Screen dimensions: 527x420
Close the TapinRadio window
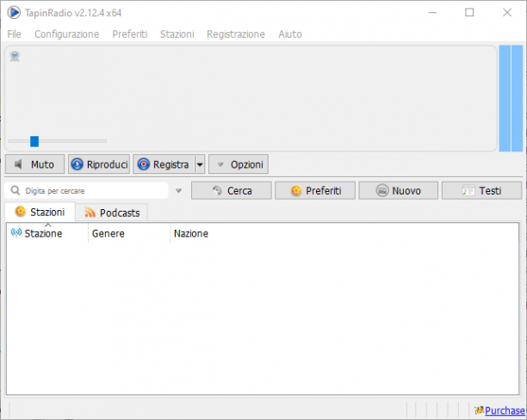pos(507,13)
